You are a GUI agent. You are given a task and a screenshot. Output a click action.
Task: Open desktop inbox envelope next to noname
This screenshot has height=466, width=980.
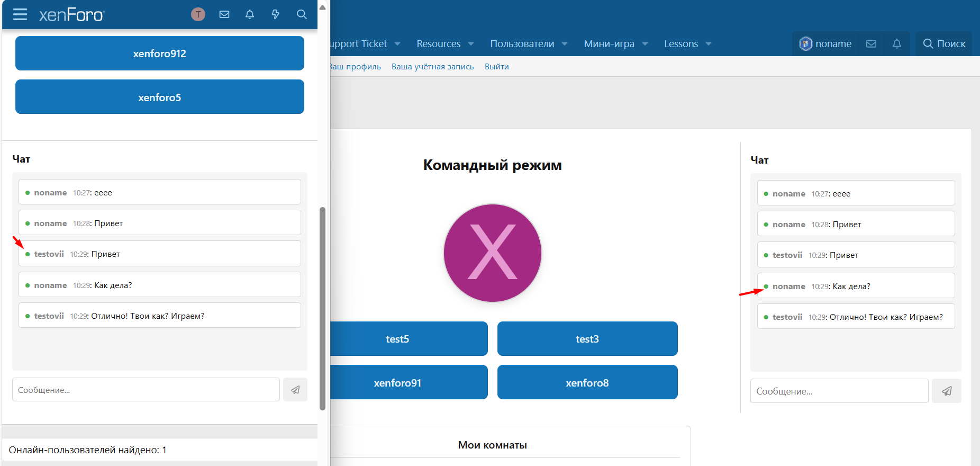pos(871,43)
